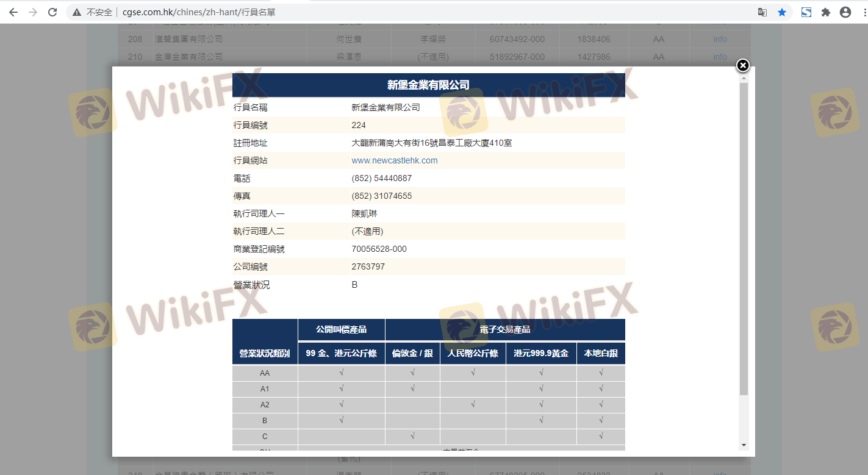Click the A2 row label in category table
This screenshot has height=475, width=868.
[265, 405]
